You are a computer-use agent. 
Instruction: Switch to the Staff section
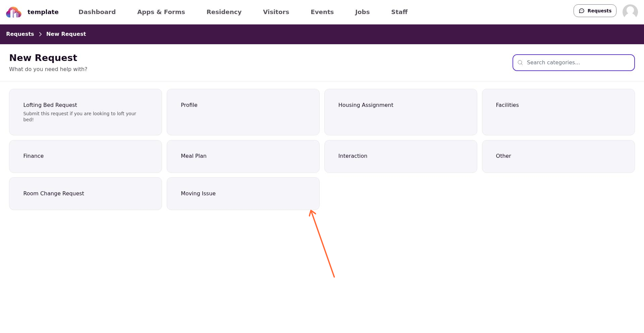point(399,12)
